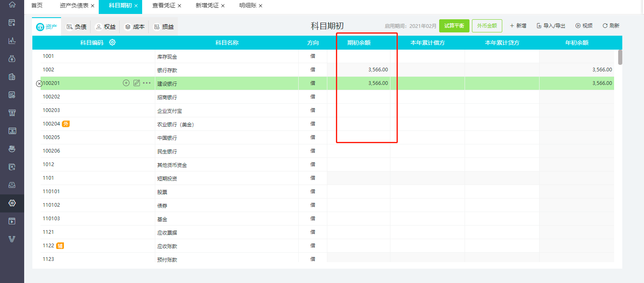Click 期初余额 cell of 银行存款 row
644x283 pixels.
pyautogui.click(x=359, y=70)
